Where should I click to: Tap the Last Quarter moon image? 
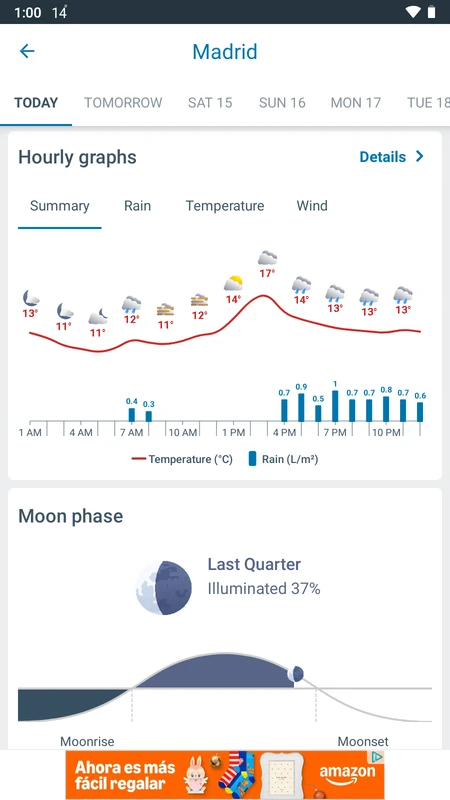(164, 588)
